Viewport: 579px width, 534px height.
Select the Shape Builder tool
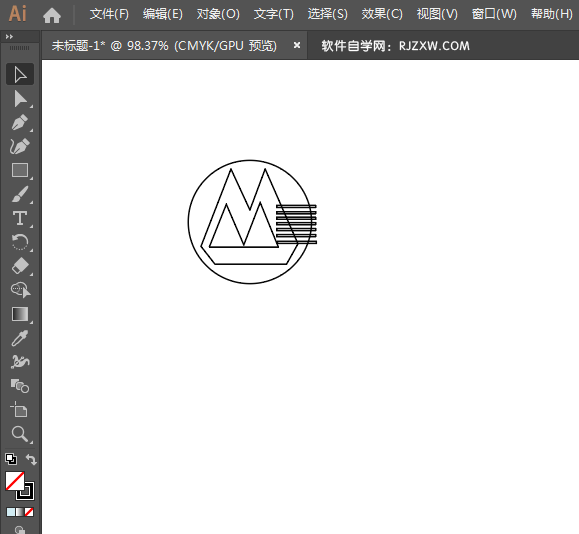(x=20, y=290)
